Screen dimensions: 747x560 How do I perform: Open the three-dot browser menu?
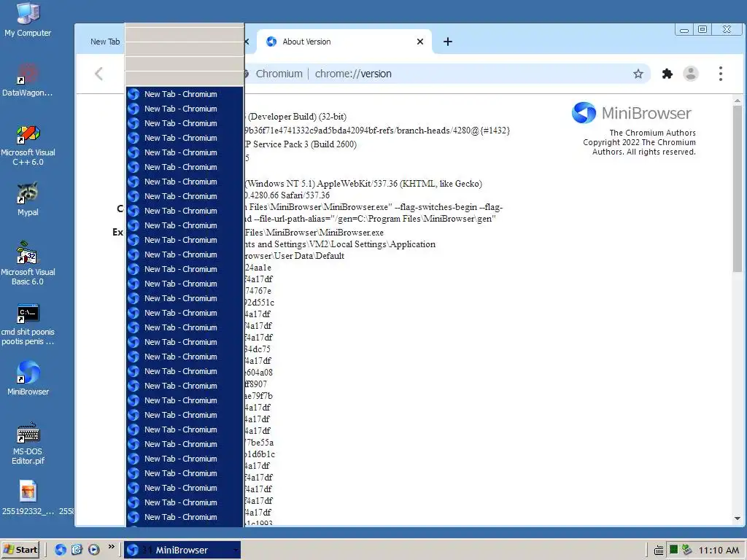720,74
